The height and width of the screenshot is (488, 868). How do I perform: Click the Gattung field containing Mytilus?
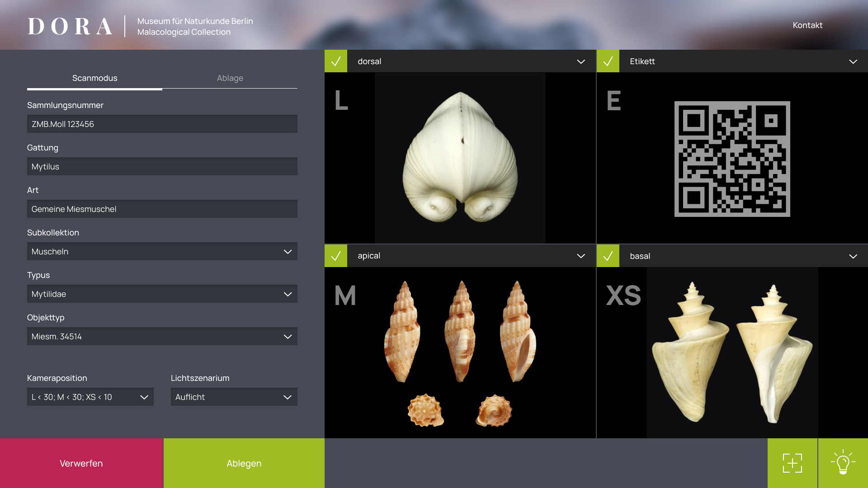tap(162, 166)
